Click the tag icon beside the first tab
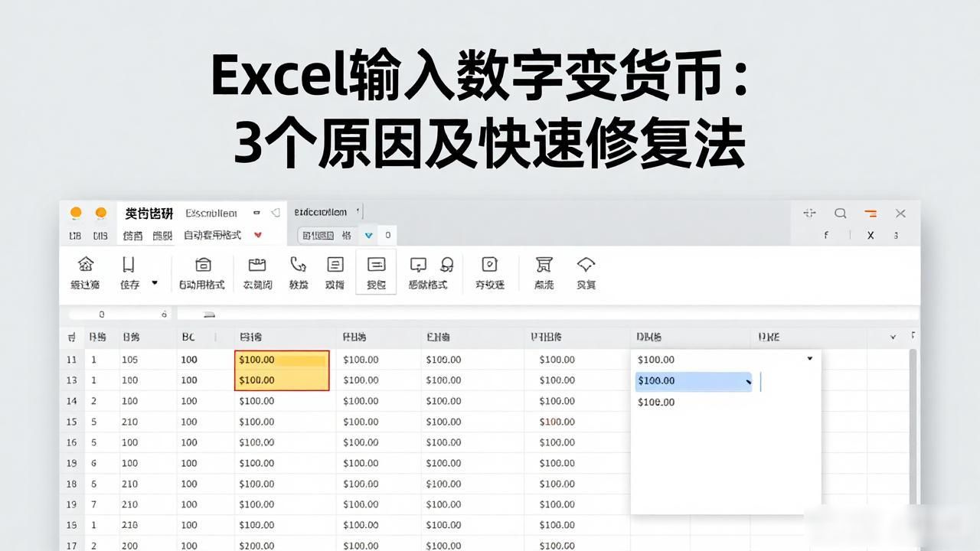The width and height of the screenshot is (980, 551). point(275,213)
